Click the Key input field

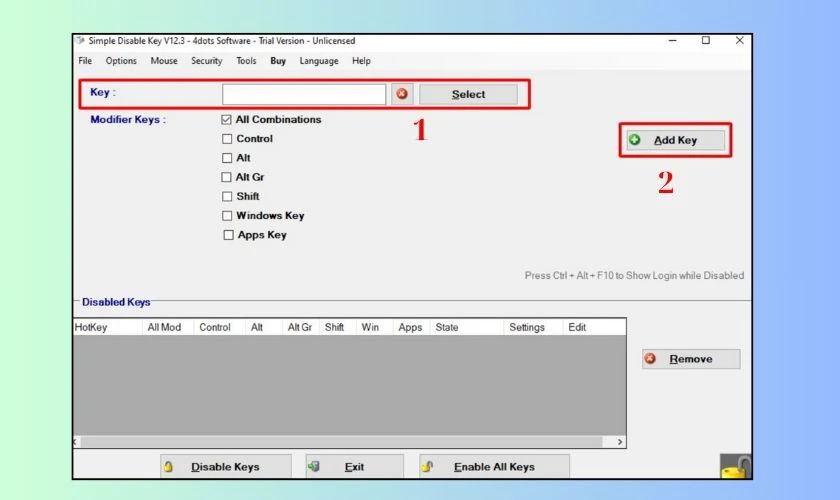[304, 94]
